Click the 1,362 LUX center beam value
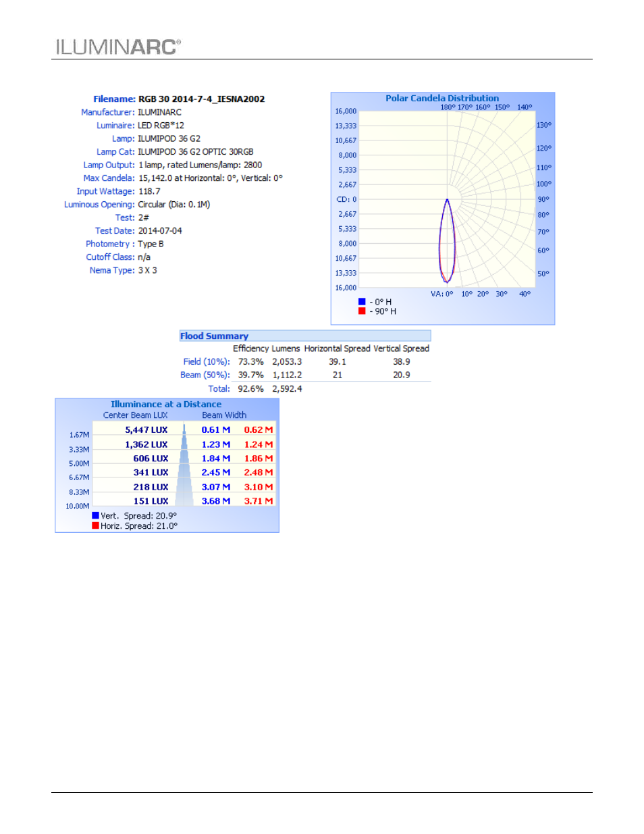The height and width of the screenshot is (834, 644). coord(146,444)
